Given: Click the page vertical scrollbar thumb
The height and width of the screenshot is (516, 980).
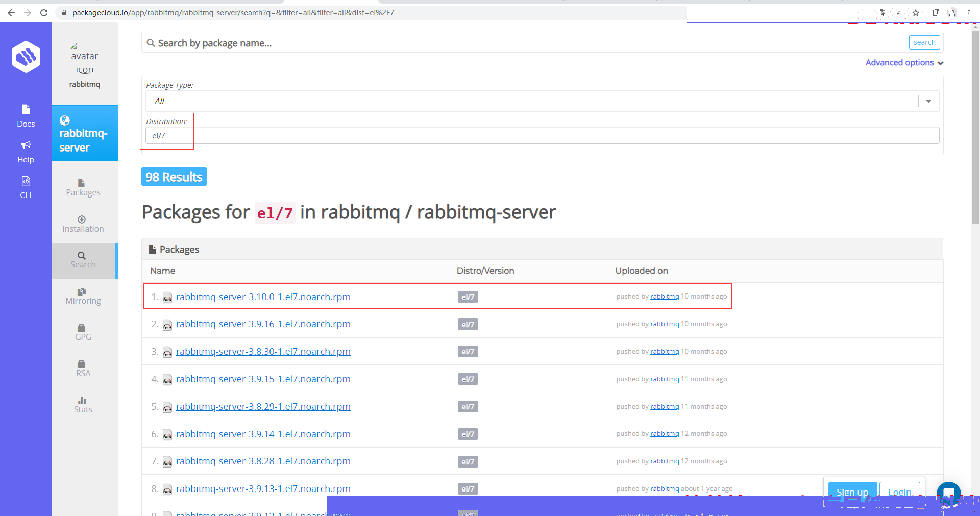Looking at the screenshot, I should (975, 128).
